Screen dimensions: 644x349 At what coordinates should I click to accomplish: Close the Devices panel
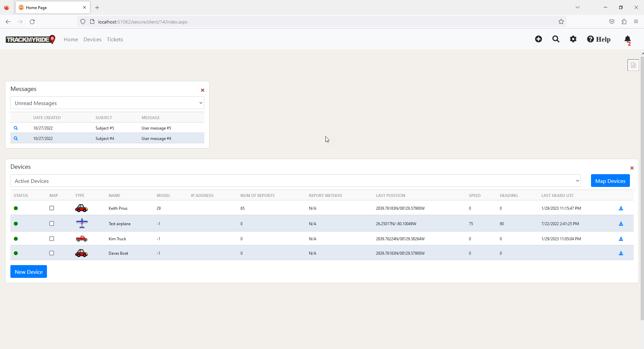tap(632, 168)
